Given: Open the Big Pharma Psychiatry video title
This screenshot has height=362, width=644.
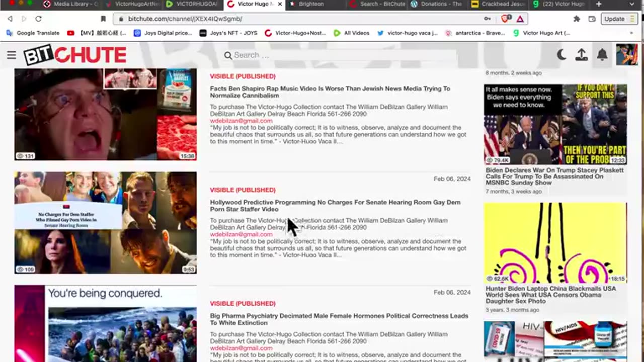Looking at the screenshot, I should [x=339, y=319].
